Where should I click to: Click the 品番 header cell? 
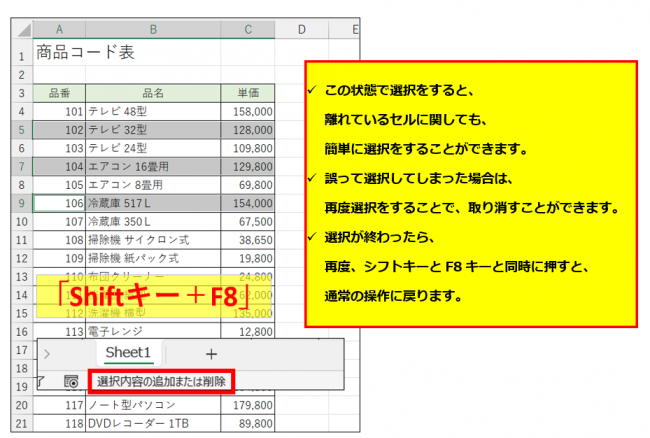59,93
